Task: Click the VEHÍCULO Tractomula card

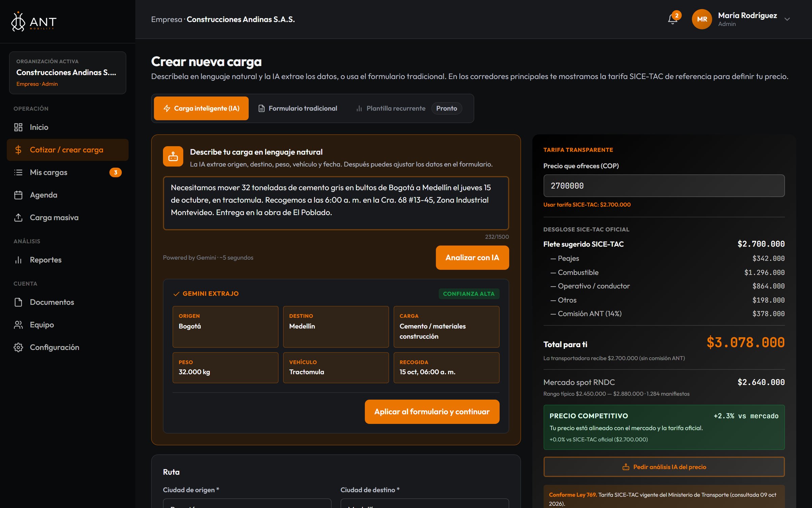Action: pyautogui.click(x=336, y=368)
